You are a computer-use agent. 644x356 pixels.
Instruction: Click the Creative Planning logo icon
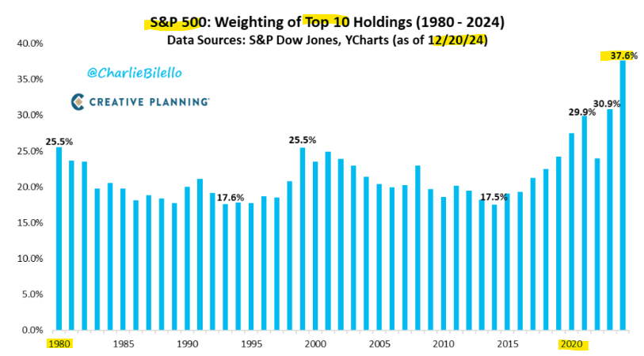click(x=78, y=101)
